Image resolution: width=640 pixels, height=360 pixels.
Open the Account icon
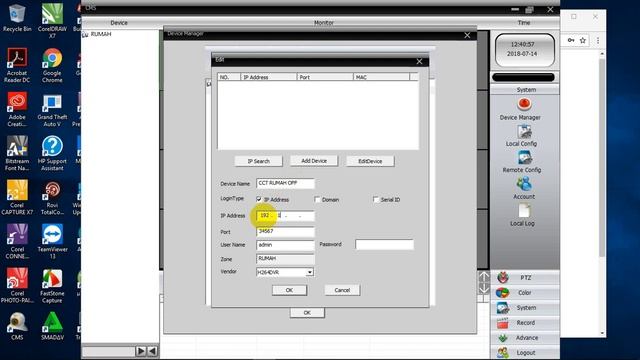click(524, 184)
